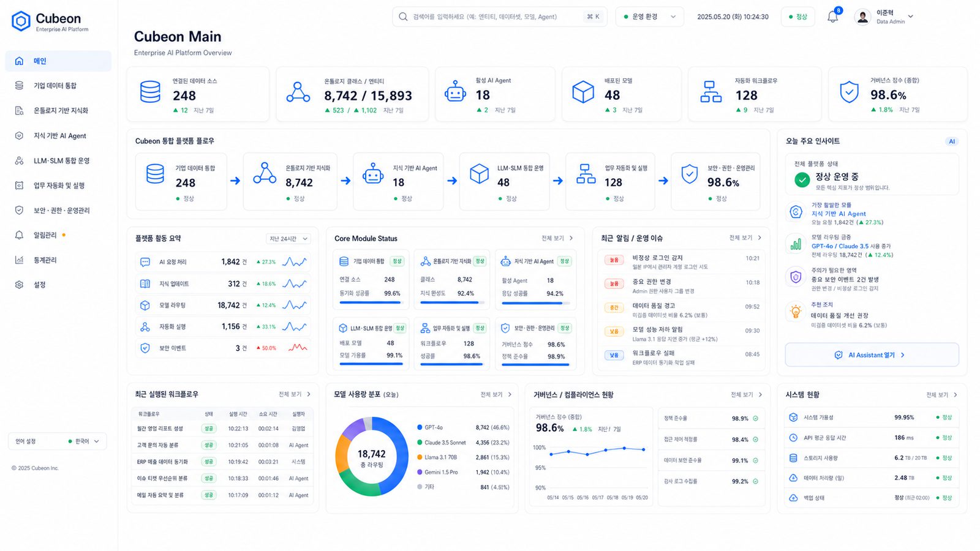Image resolution: width=980 pixels, height=551 pixels.
Task: Select the 워크플로우 실패 alert
Action: pyautogui.click(x=681, y=358)
